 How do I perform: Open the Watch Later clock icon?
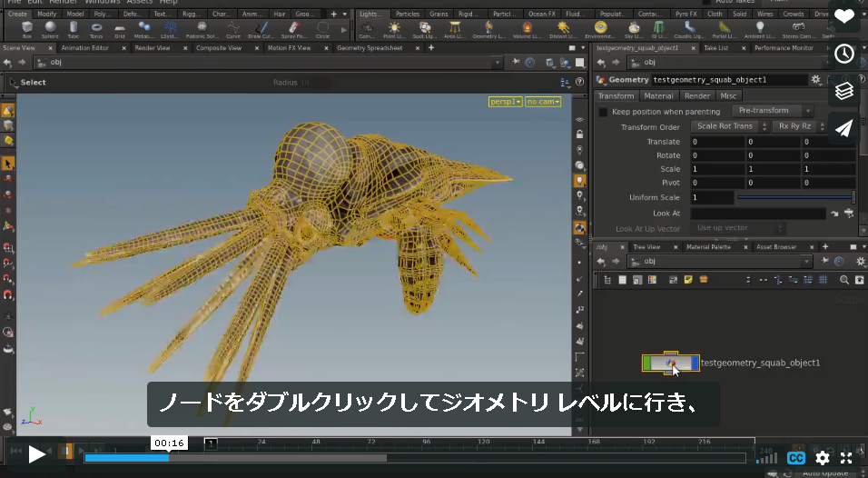pos(844,54)
